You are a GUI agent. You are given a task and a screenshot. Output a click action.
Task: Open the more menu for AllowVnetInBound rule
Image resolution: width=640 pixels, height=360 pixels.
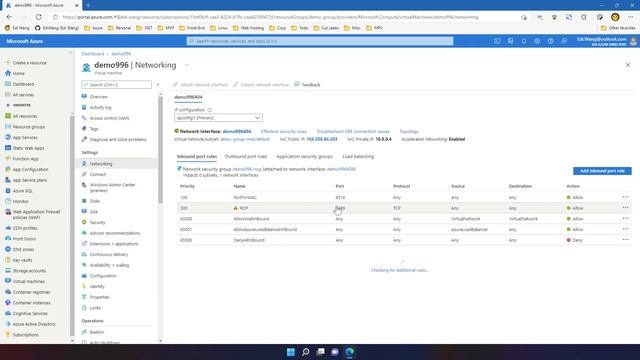[x=625, y=218]
